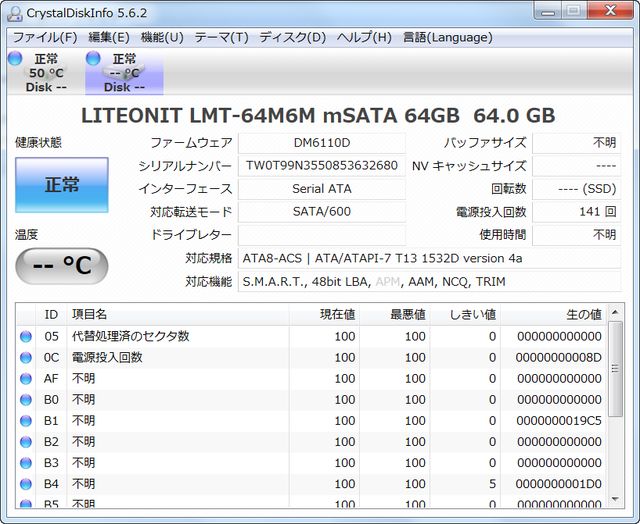This screenshot has width=640, height=524.
Task: Click the blue health orb on second disk tab
Action: 93,58
